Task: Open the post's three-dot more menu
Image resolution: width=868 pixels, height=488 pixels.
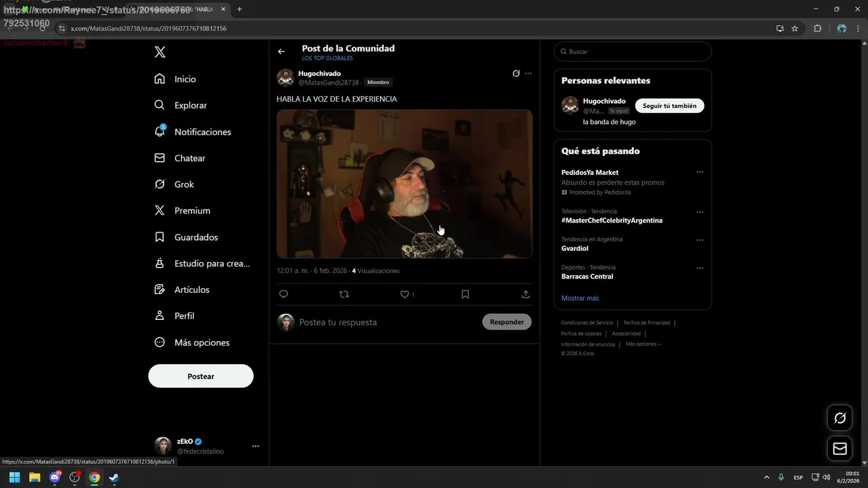Action: [x=528, y=73]
